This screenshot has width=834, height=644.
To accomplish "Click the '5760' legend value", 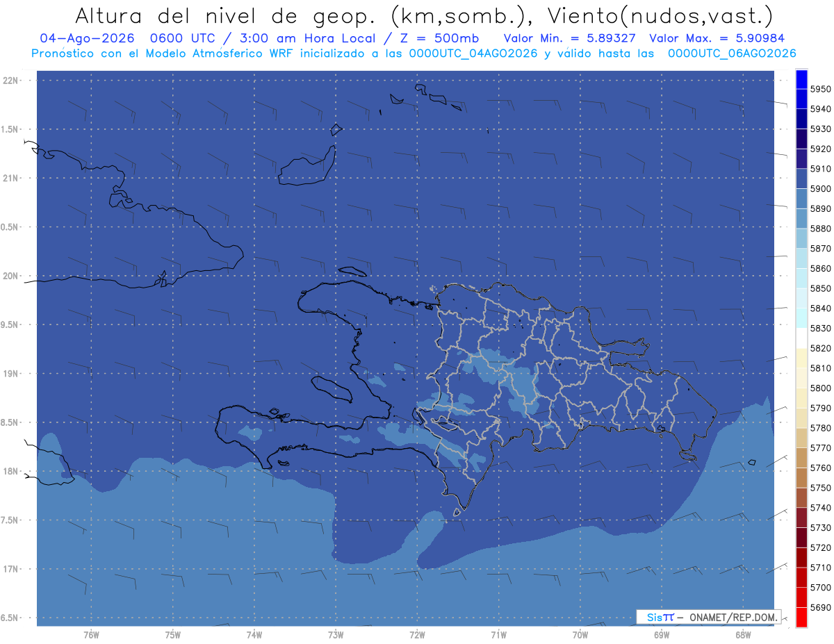I will (x=820, y=468).
